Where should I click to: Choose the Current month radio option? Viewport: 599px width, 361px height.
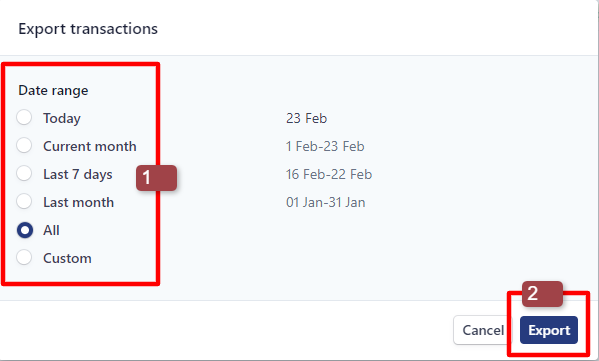tap(24, 146)
